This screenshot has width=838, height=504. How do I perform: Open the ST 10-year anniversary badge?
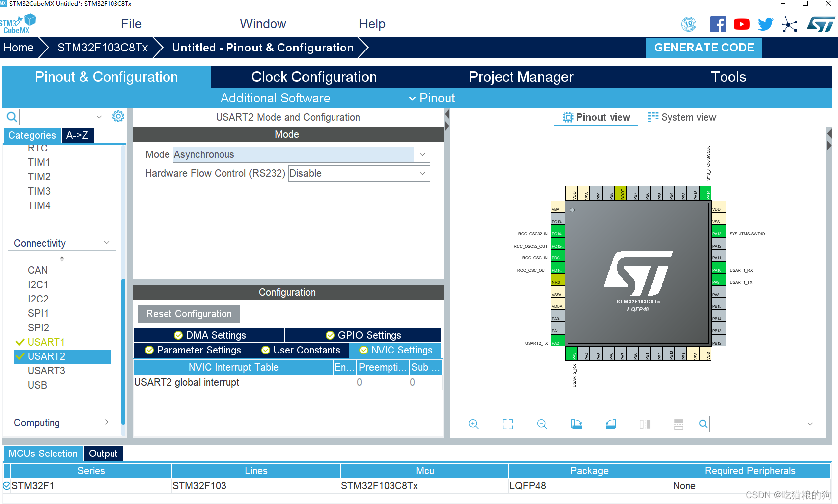689,24
